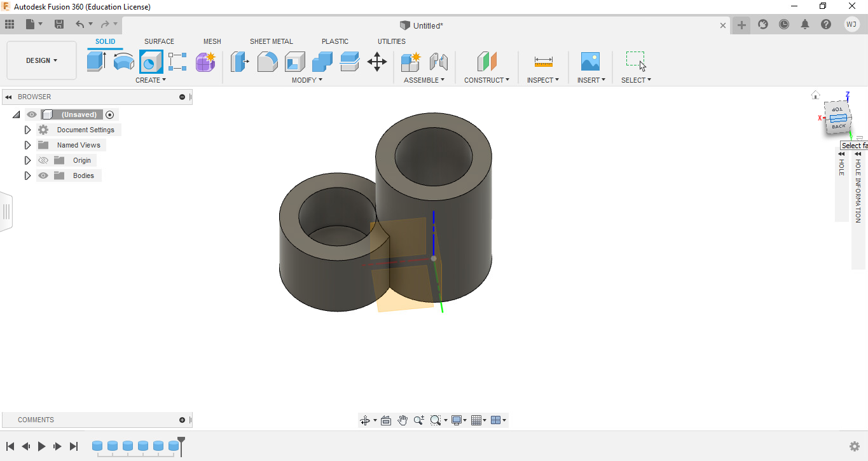
Task: Open the DESIGN workspace switcher
Action: point(41,60)
